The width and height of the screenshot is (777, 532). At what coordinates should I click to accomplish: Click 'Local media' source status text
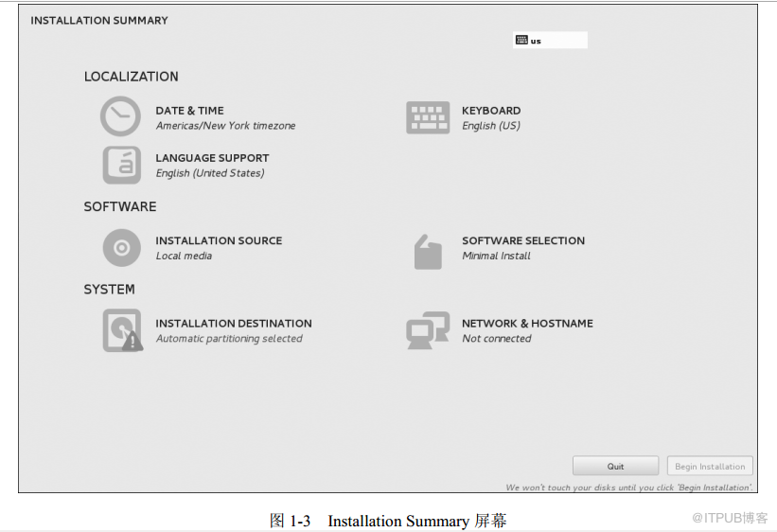click(184, 256)
